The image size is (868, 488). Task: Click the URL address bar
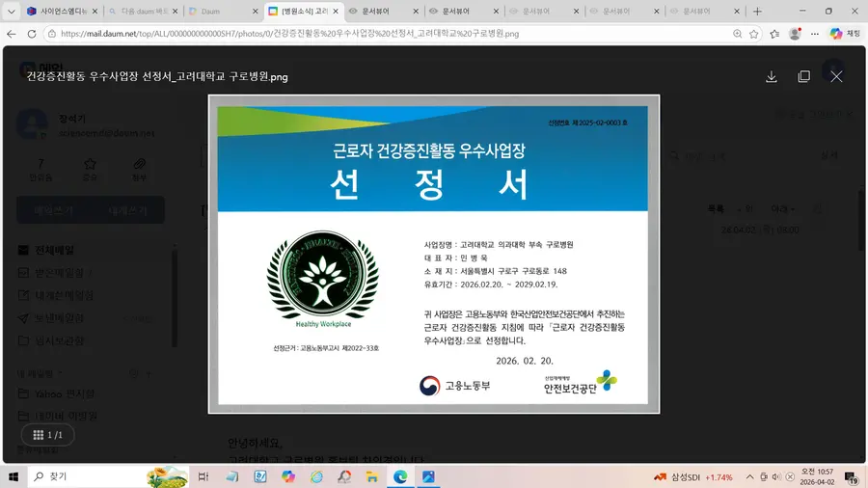coord(386,33)
